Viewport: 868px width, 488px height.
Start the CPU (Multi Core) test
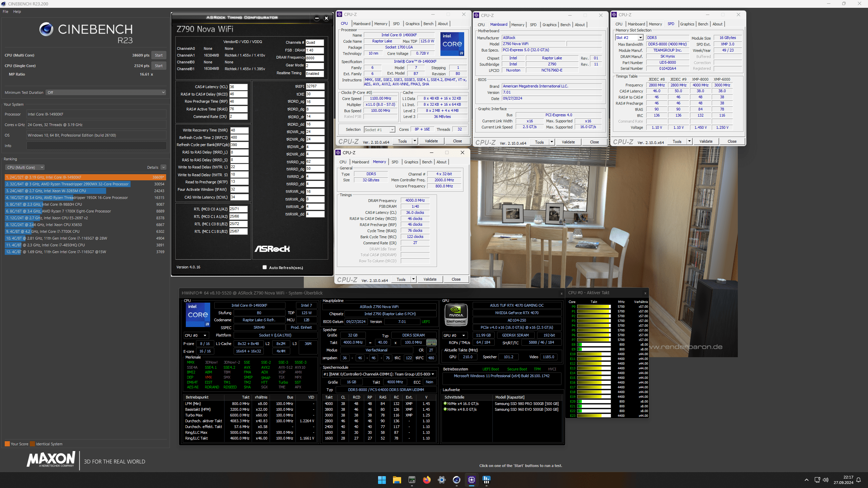point(159,55)
